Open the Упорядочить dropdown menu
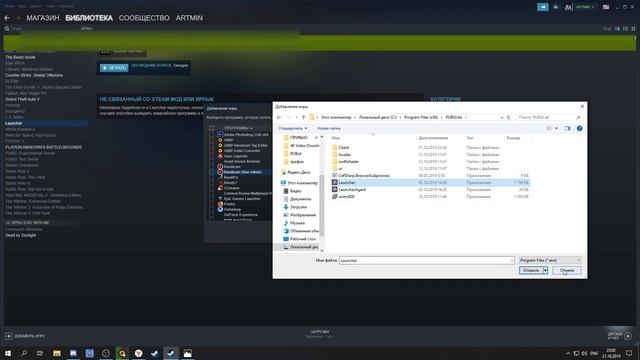The image size is (640, 360). 293,128
